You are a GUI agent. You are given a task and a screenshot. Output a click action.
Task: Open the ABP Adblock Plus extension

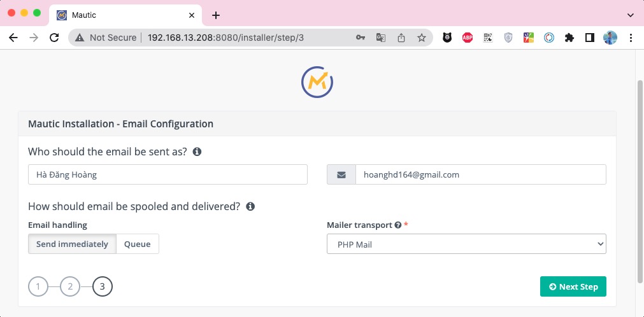(x=468, y=38)
